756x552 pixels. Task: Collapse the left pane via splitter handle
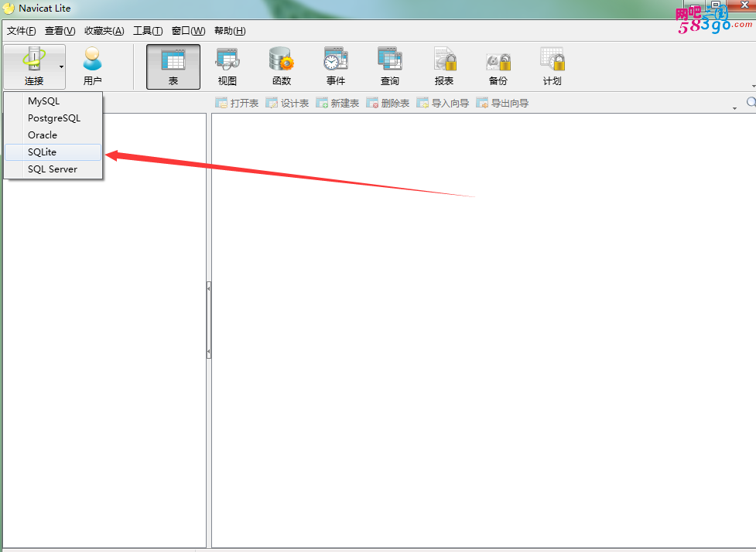(208, 320)
